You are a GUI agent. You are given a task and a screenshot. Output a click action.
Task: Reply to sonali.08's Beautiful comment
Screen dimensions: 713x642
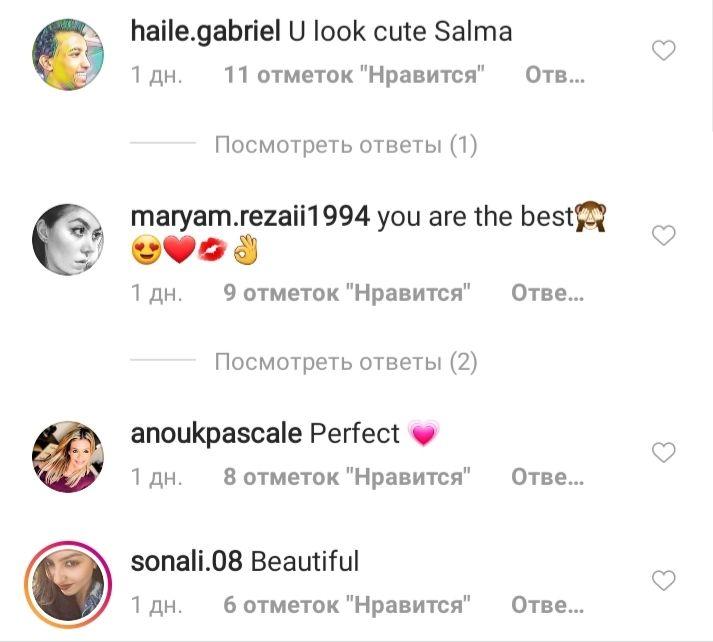click(547, 604)
